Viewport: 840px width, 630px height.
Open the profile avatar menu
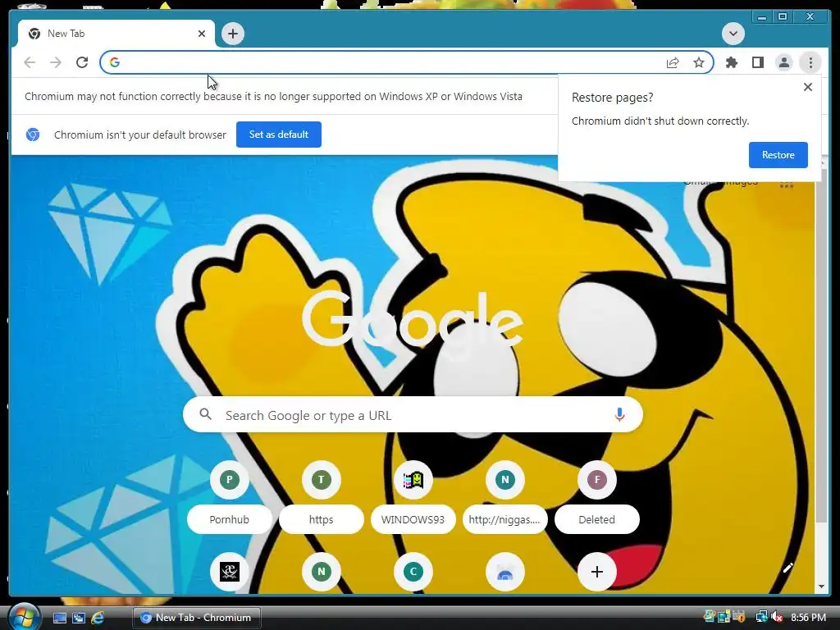coord(783,62)
